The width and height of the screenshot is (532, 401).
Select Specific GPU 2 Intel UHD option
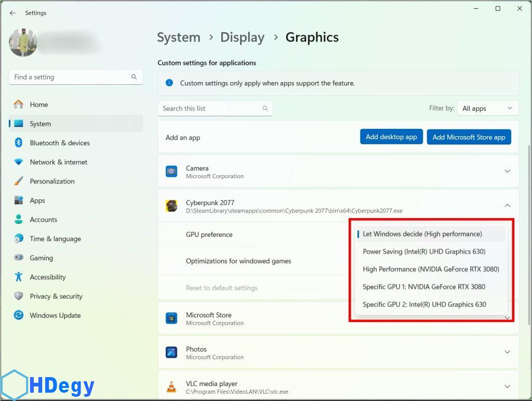(x=424, y=304)
